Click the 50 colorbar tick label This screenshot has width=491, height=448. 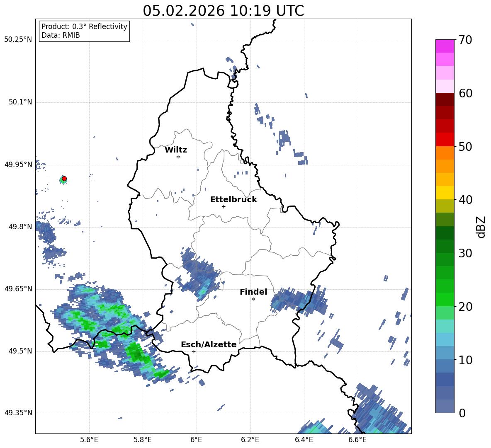(465, 147)
